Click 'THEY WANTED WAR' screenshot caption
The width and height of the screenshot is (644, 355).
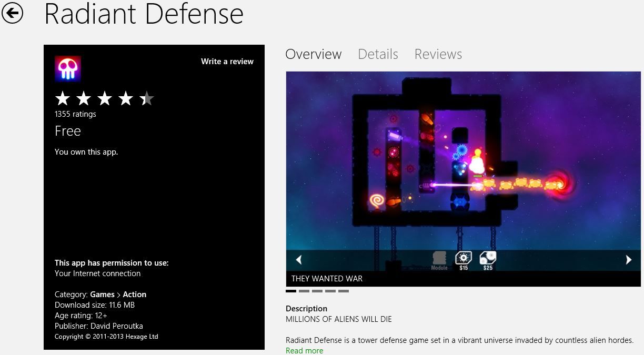pyautogui.click(x=327, y=279)
